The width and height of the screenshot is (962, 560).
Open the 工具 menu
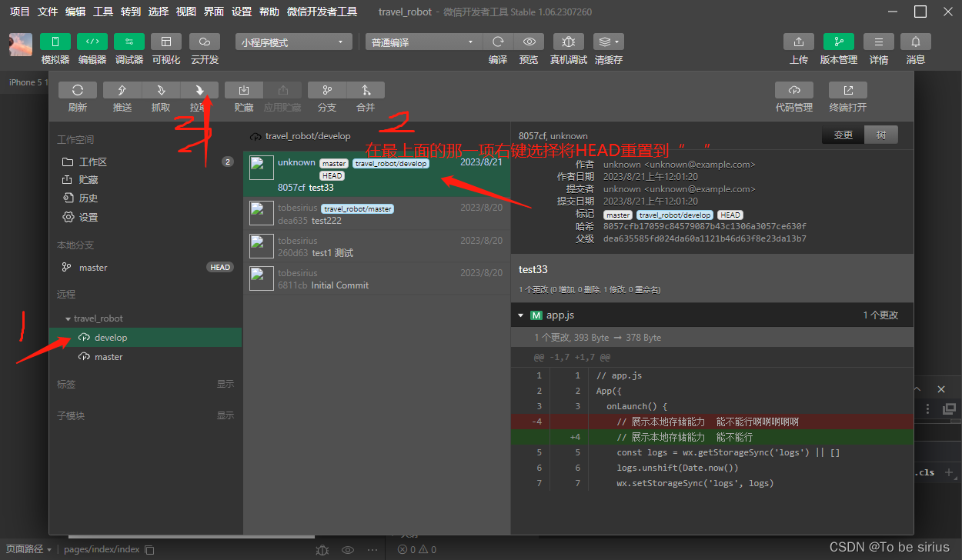point(103,12)
